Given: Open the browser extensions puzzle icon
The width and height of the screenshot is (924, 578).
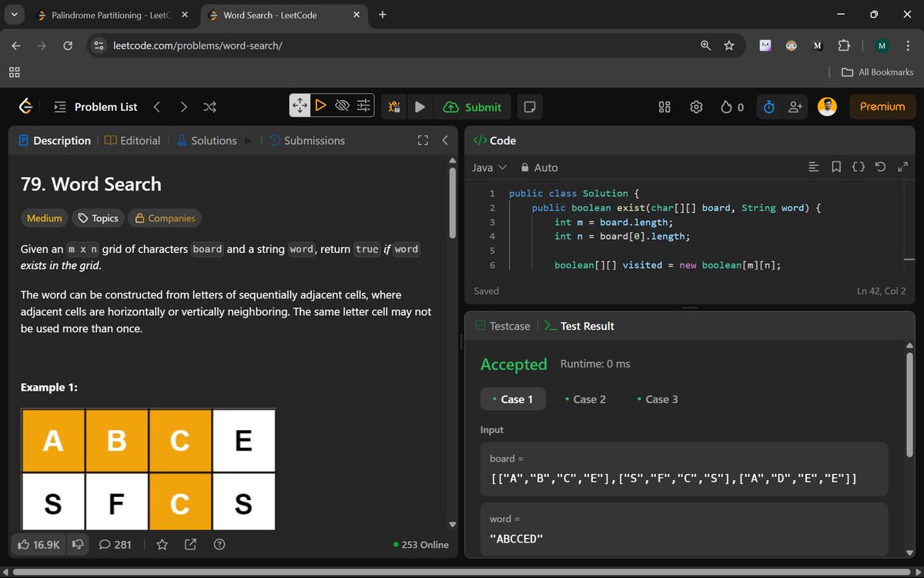Looking at the screenshot, I should coord(843,46).
